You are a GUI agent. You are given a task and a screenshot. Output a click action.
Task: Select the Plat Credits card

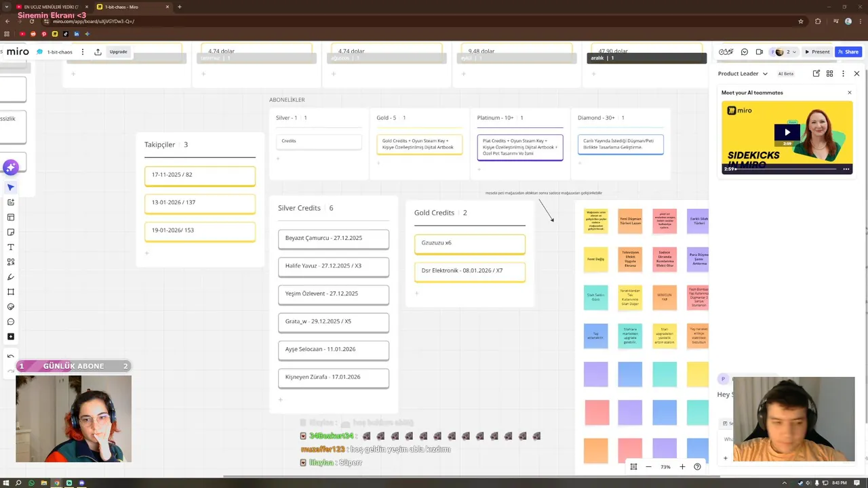pyautogui.click(x=520, y=147)
